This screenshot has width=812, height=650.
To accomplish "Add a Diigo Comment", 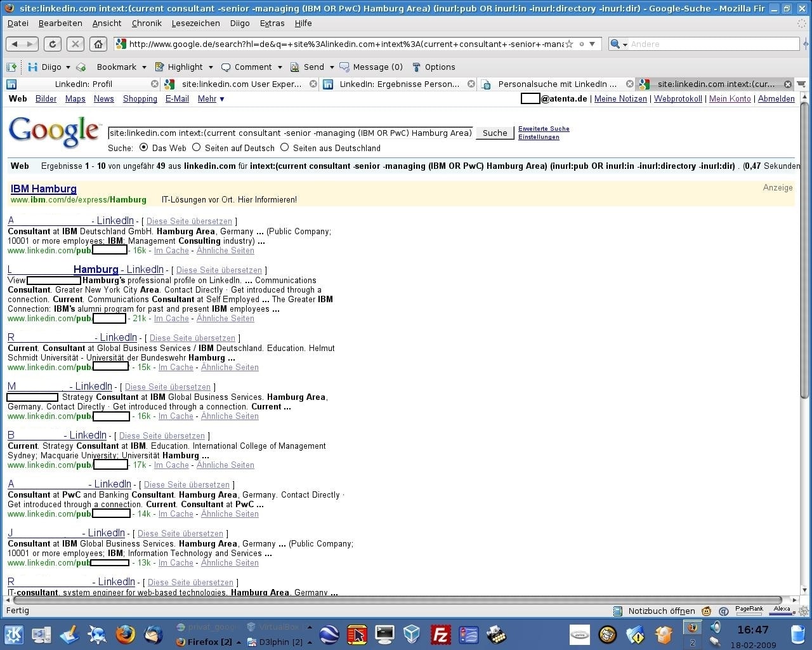I will pos(246,67).
